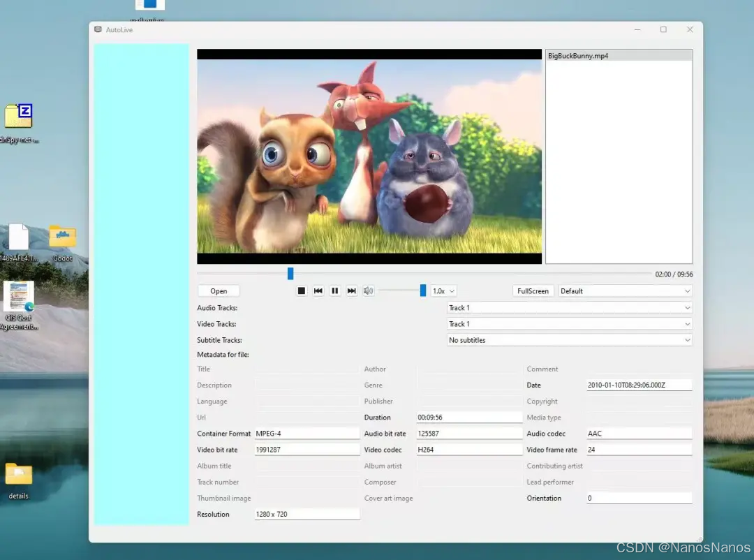Expand the Subtitle Tracks dropdown
The width and height of the screenshot is (754, 560).
pos(570,340)
